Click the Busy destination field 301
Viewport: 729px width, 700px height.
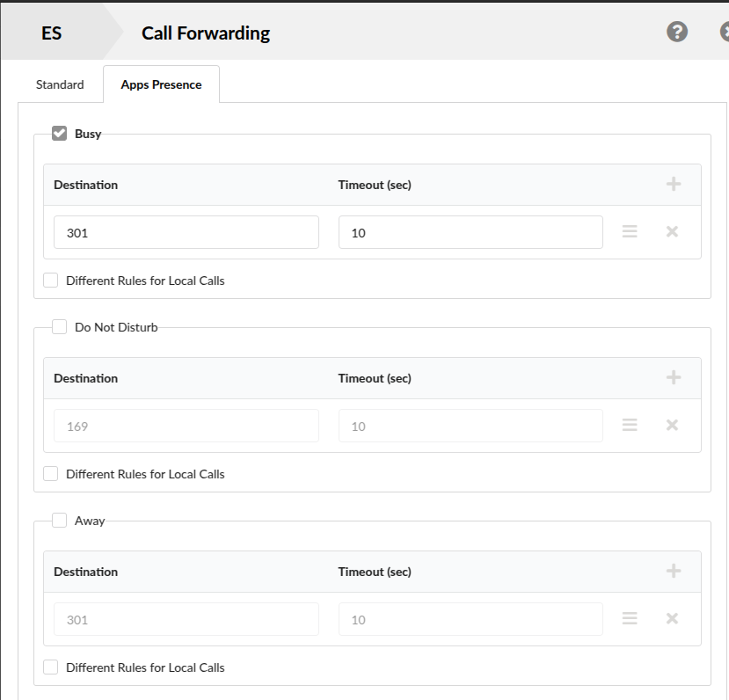pyautogui.click(x=186, y=232)
